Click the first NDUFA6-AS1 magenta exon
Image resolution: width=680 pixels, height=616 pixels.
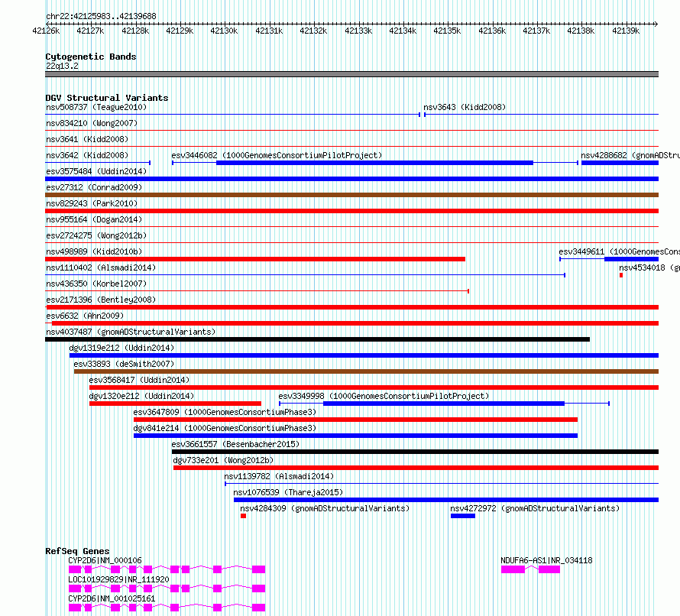tap(513, 569)
